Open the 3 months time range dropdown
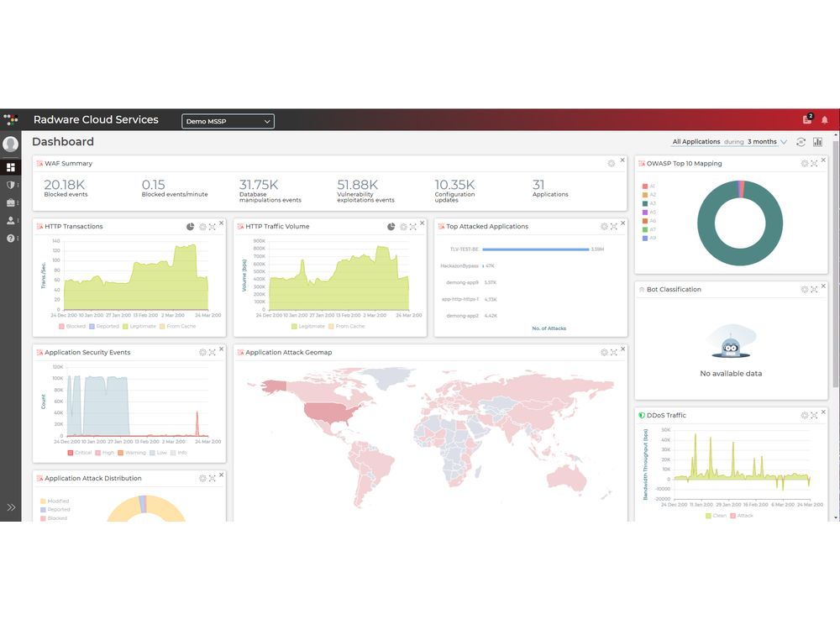 (x=762, y=141)
